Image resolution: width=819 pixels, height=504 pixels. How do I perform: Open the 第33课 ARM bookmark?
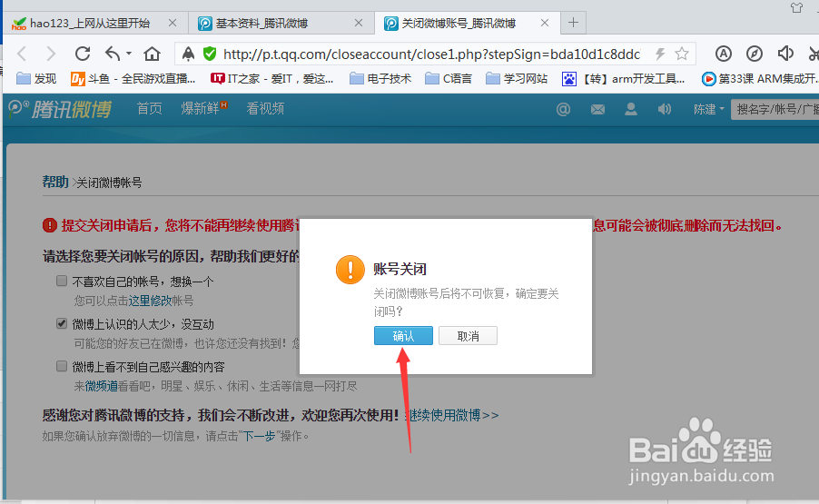tap(760, 79)
